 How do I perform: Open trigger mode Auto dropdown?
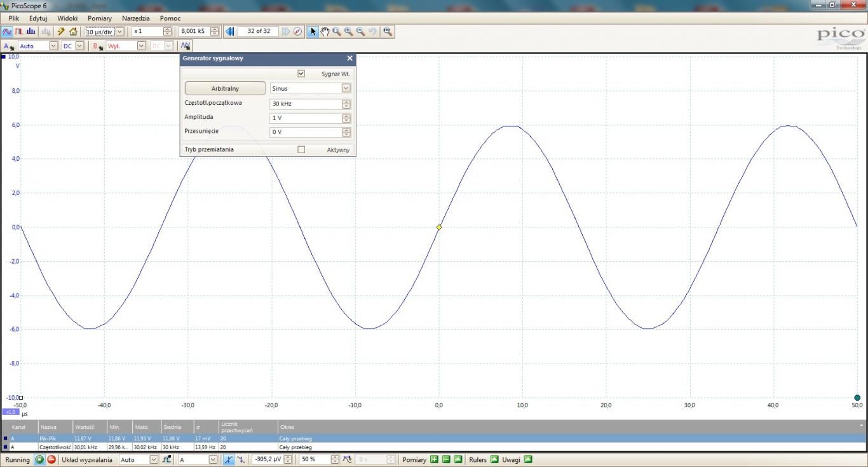[x=154, y=459]
